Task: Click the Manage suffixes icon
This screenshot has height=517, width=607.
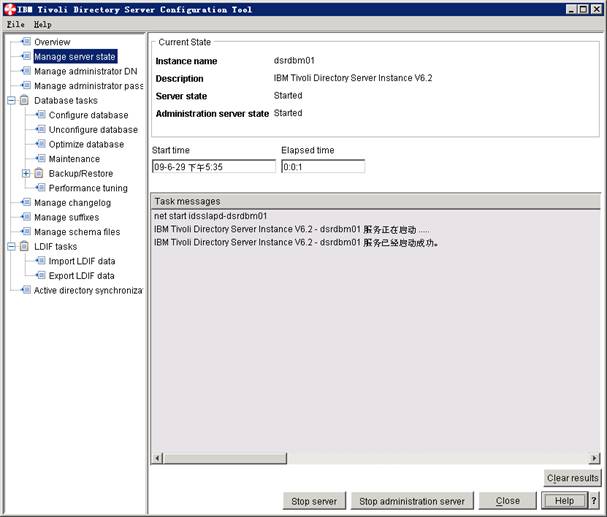Action: (26, 217)
